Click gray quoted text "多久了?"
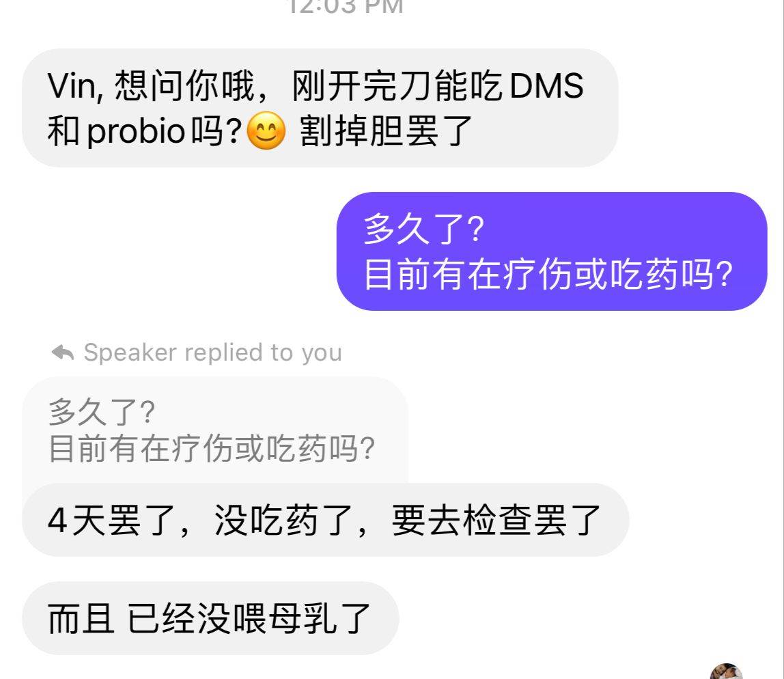784x679 pixels. [x=102, y=413]
